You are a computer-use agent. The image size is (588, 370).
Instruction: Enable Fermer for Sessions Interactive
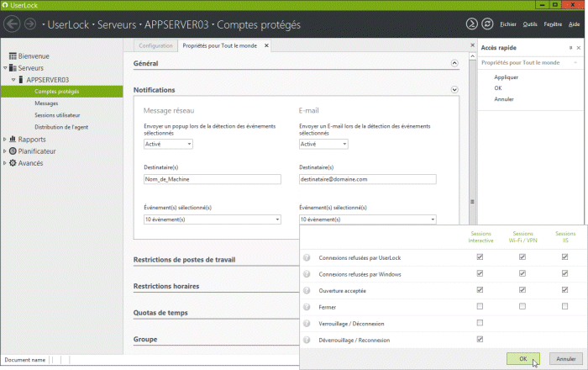pyautogui.click(x=480, y=307)
